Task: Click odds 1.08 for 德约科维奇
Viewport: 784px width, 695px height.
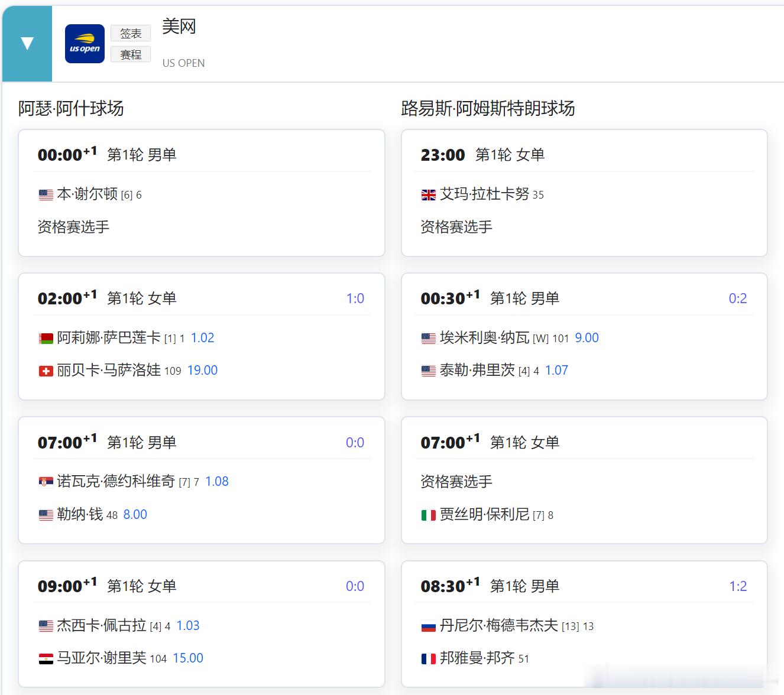Action: click(x=217, y=482)
